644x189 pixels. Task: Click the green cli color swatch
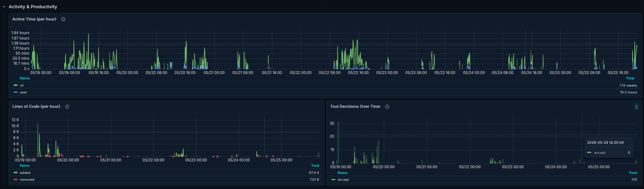(15, 86)
